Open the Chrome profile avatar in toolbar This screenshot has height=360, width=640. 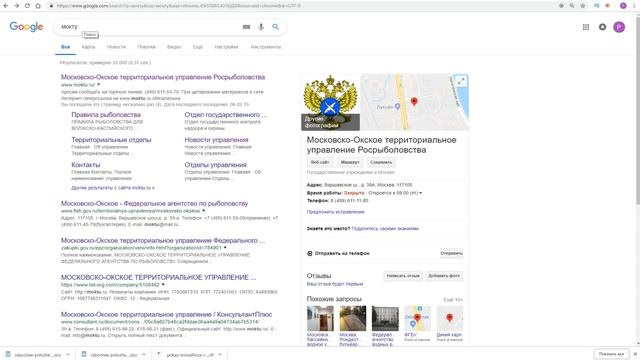coord(623,6)
